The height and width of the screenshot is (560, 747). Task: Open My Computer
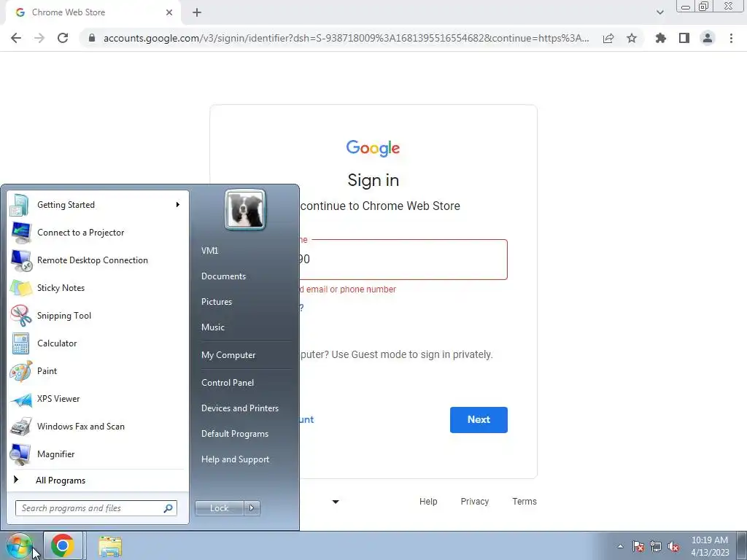228,355
